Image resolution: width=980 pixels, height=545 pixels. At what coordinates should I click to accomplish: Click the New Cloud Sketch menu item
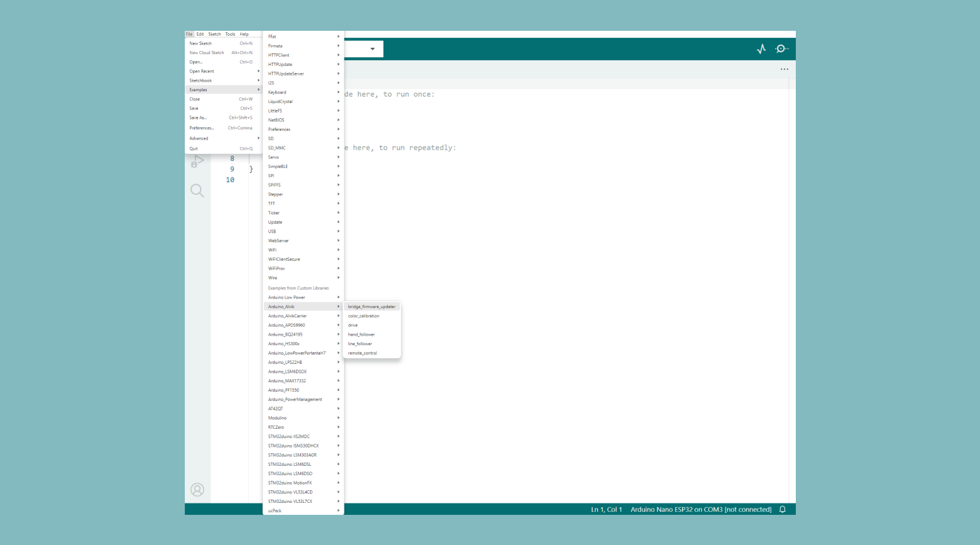[x=223, y=53]
